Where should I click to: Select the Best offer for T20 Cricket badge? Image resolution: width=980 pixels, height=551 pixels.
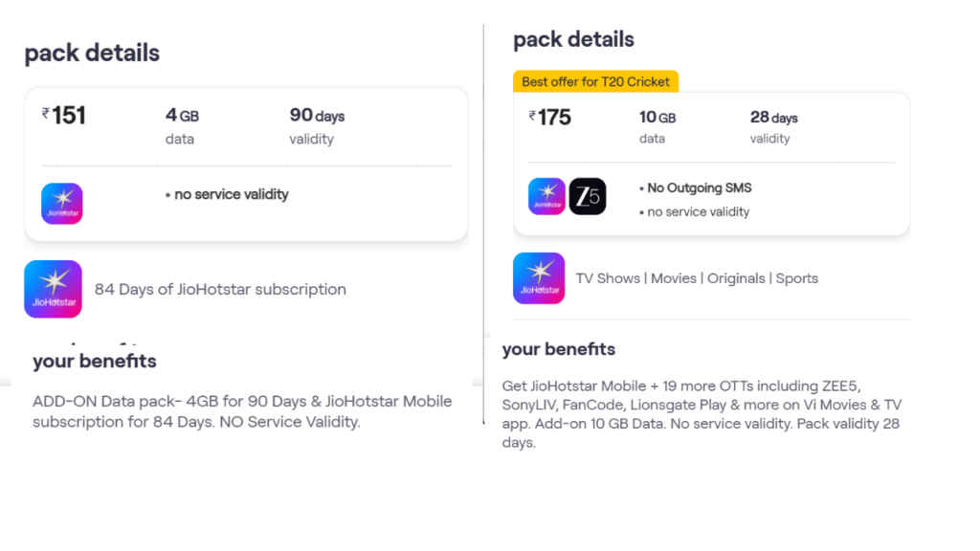click(595, 81)
